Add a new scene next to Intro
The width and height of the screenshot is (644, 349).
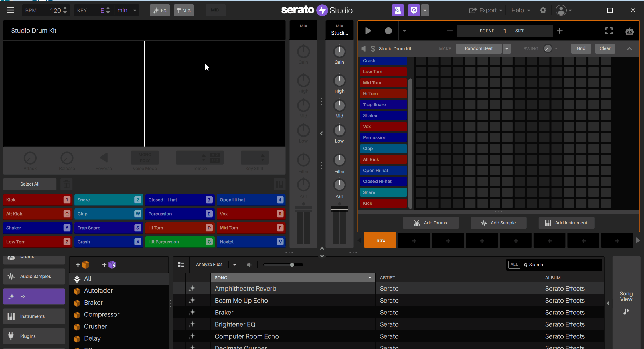pos(414,241)
